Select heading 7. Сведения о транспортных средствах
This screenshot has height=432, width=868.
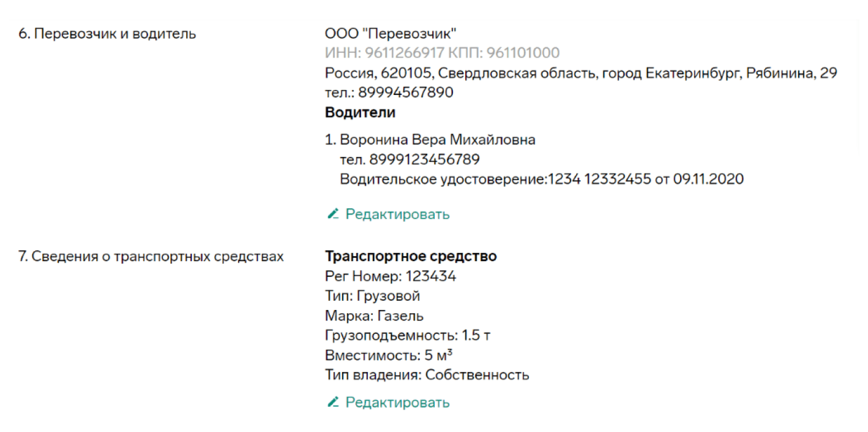151,256
